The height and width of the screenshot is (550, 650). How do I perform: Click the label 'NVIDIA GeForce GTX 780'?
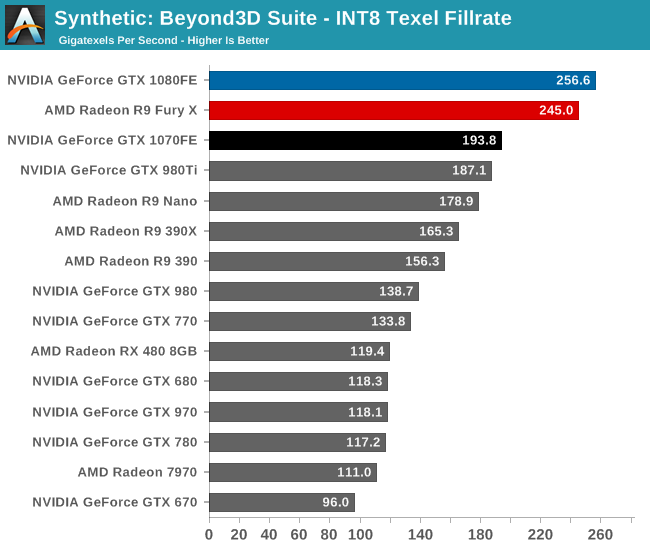[115, 442]
